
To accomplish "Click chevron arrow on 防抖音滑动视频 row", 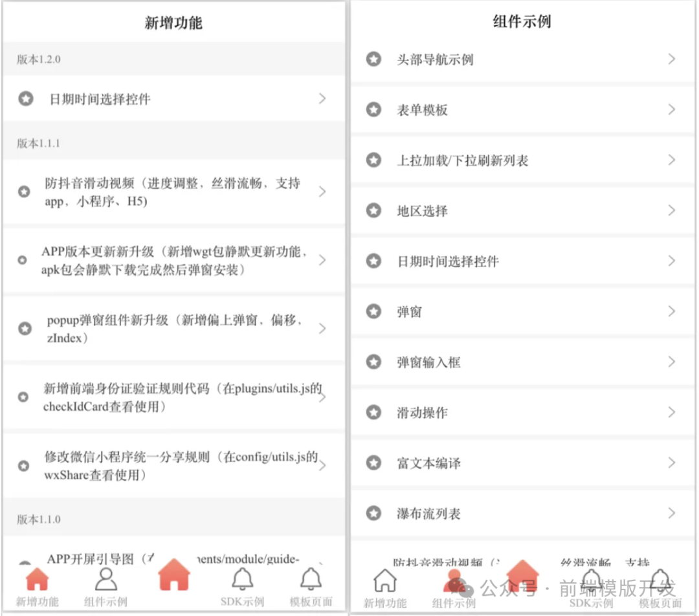I will click(322, 192).
